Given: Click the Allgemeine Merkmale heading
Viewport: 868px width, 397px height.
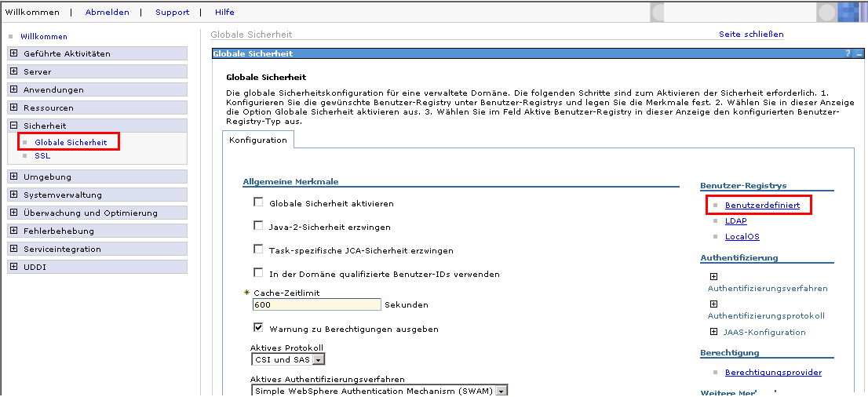Looking at the screenshot, I should (290, 181).
